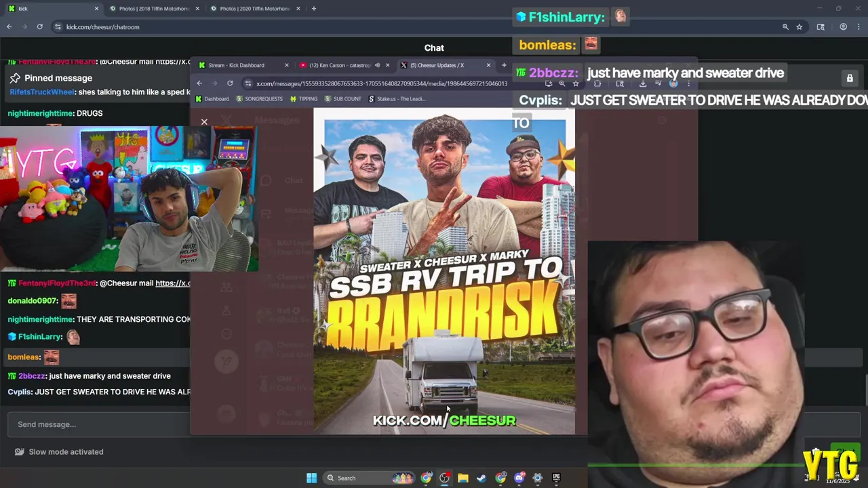Close the X media image viewer
Image resolution: width=868 pixels, height=488 pixels.
[204, 122]
